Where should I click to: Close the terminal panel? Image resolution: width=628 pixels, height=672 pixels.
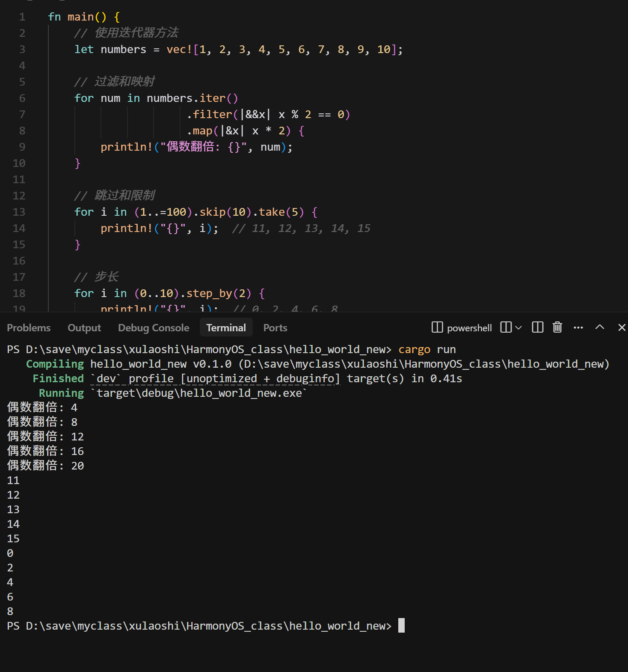click(x=622, y=327)
